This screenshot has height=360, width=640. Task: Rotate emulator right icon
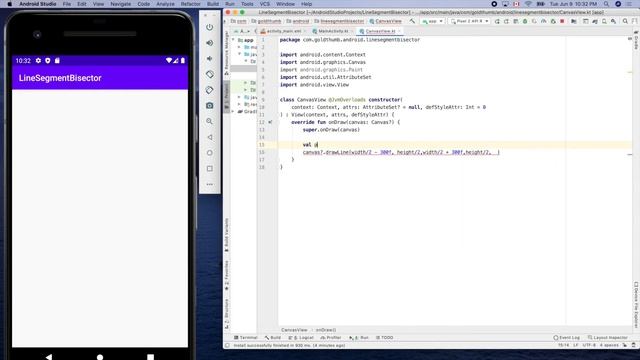(x=209, y=90)
